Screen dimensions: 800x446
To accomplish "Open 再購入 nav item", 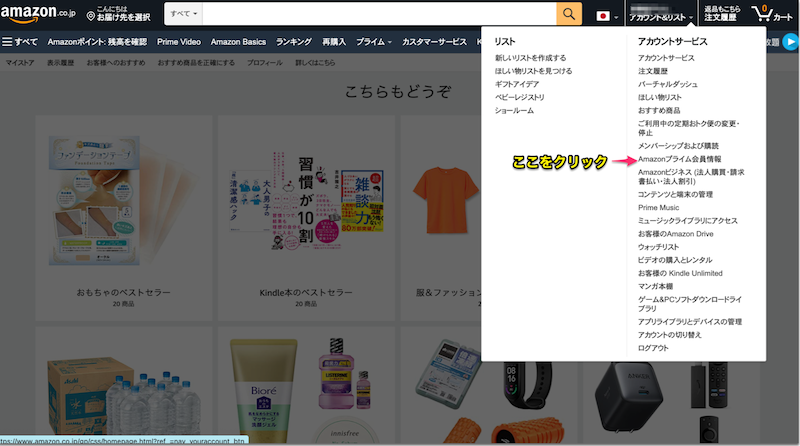I will coord(334,42).
